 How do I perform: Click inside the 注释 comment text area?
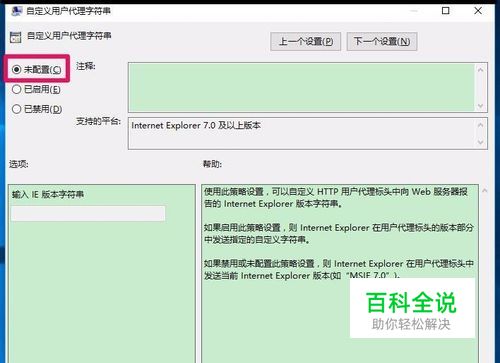click(x=301, y=87)
